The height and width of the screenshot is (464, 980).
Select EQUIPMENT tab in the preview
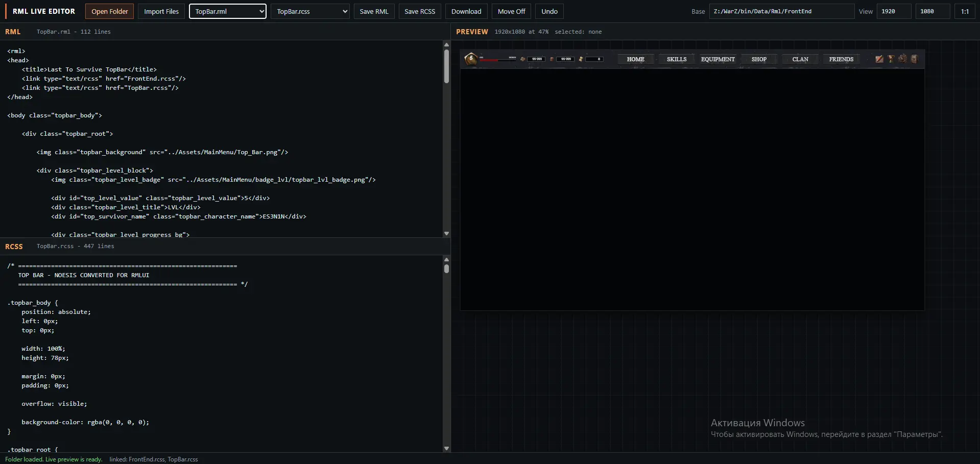coord(718,59)
